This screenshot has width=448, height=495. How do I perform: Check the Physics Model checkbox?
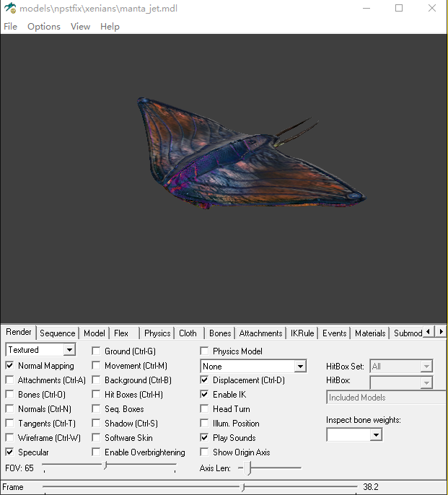point(204,351)
